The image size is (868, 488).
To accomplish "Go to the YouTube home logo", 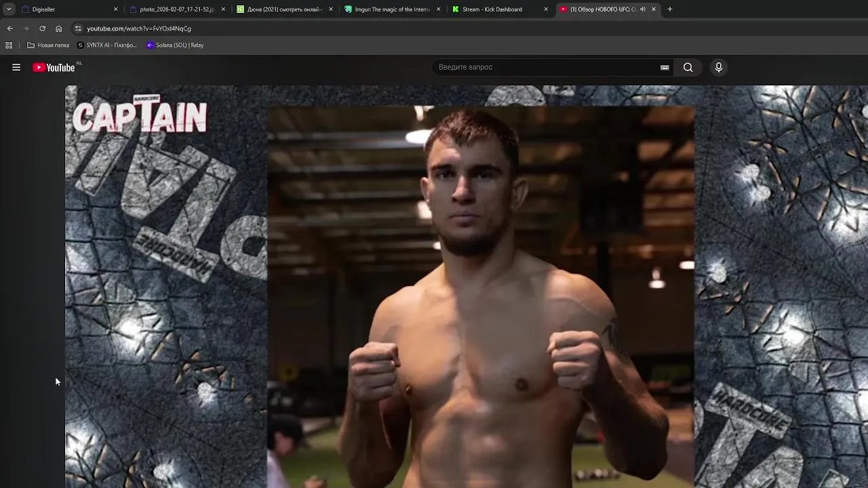I will [54, 67].
